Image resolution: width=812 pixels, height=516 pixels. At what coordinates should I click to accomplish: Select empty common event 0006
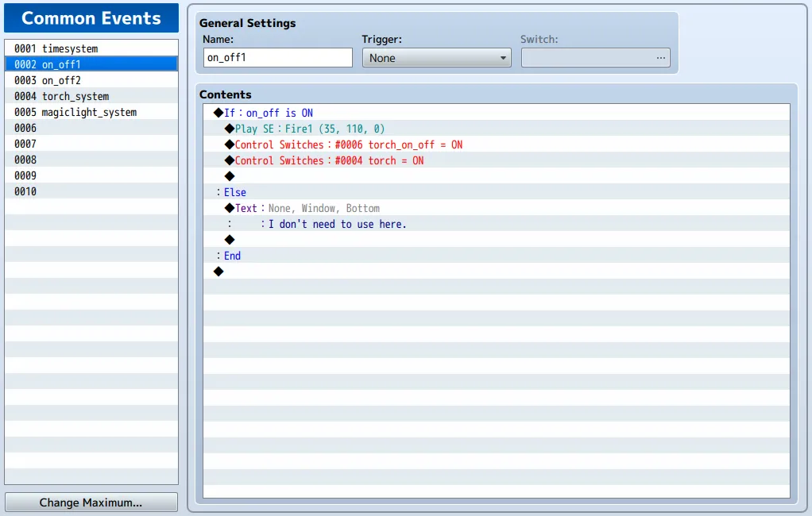point(91,128)
